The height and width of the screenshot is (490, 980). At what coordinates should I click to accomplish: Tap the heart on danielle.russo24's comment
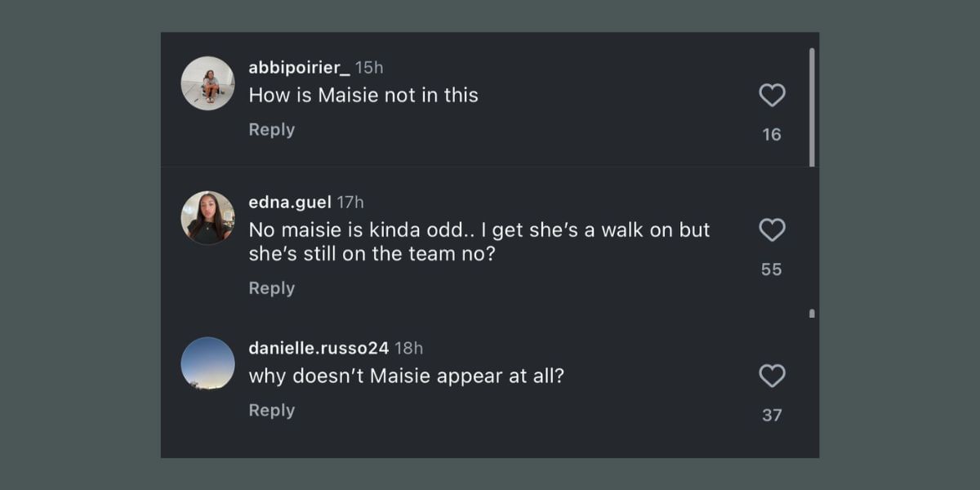click(x=772, y=376)
